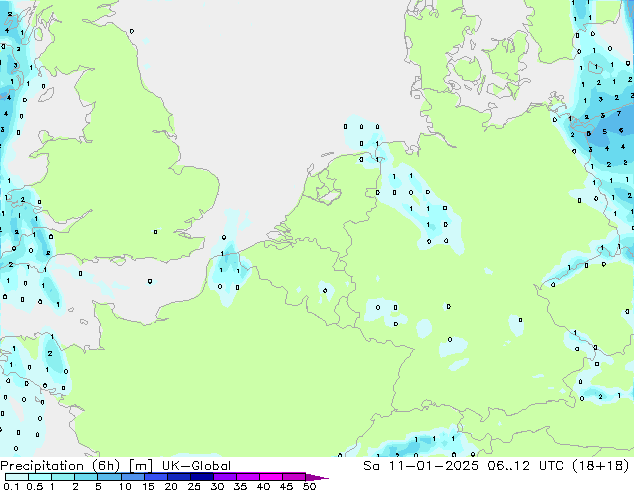
Task: Click the 0.5–1 legend color swatch
Action: pyautogui.click(x=40, y=477)
